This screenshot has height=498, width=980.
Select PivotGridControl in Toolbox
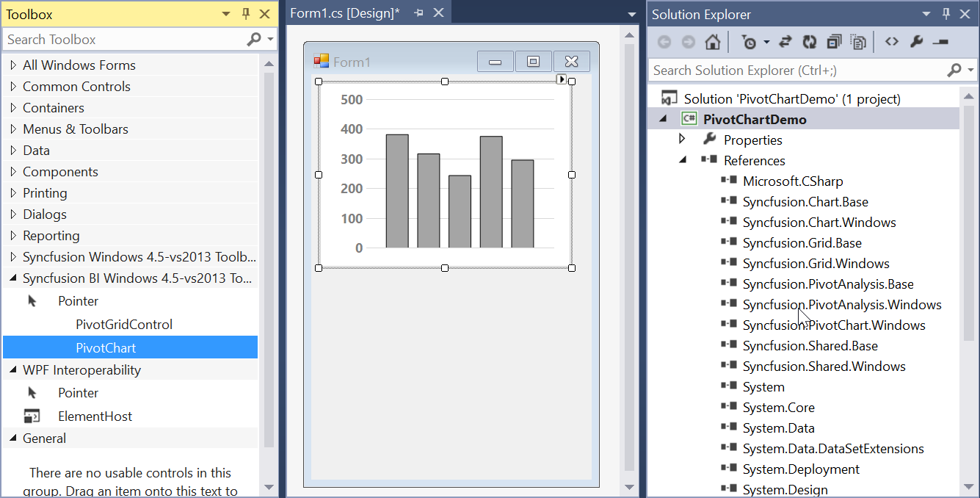point(131,325)
